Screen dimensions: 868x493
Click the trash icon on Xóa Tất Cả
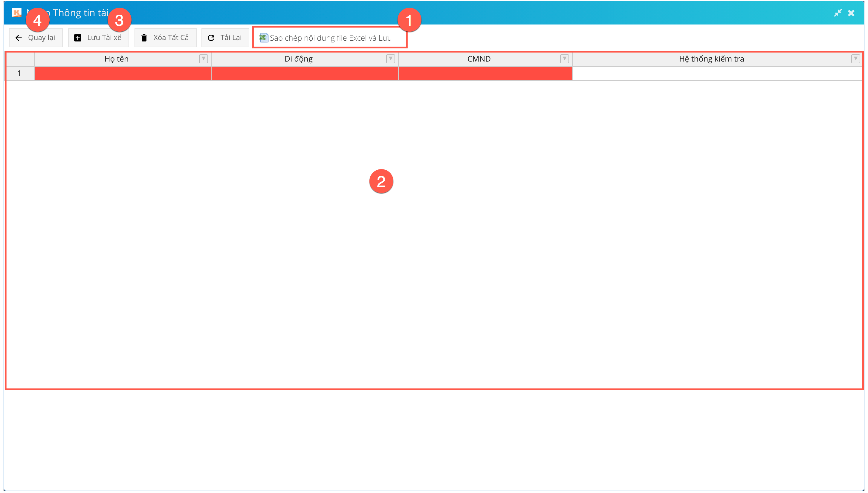click(x=144, y=38)
